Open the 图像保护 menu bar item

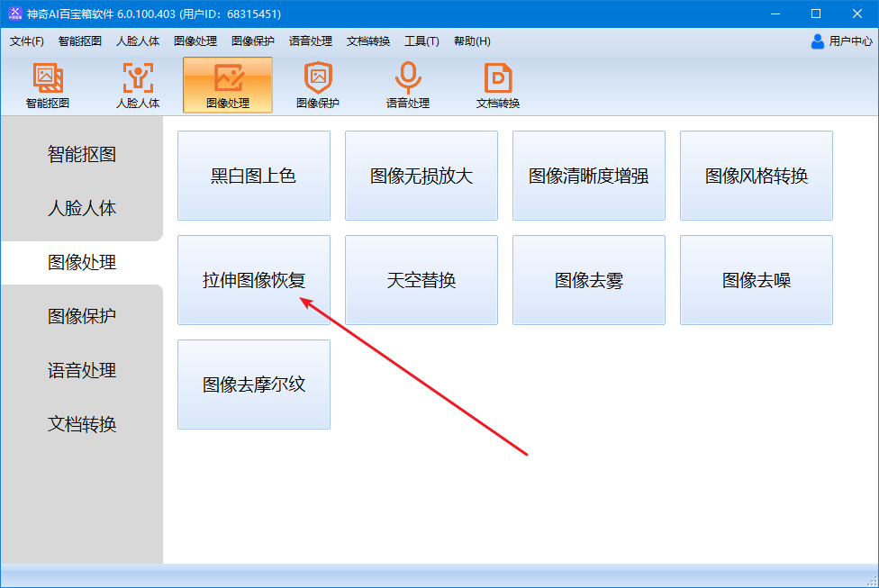tap(253, 41)
